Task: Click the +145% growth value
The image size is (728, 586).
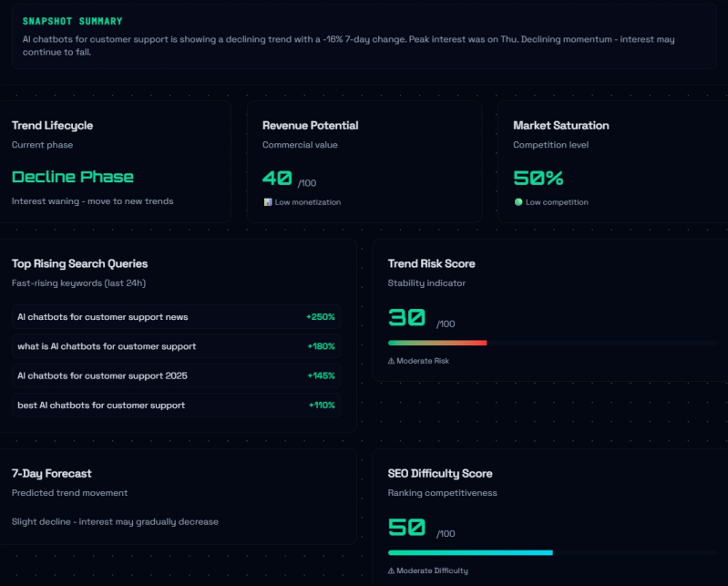Action: pos(321,375)
